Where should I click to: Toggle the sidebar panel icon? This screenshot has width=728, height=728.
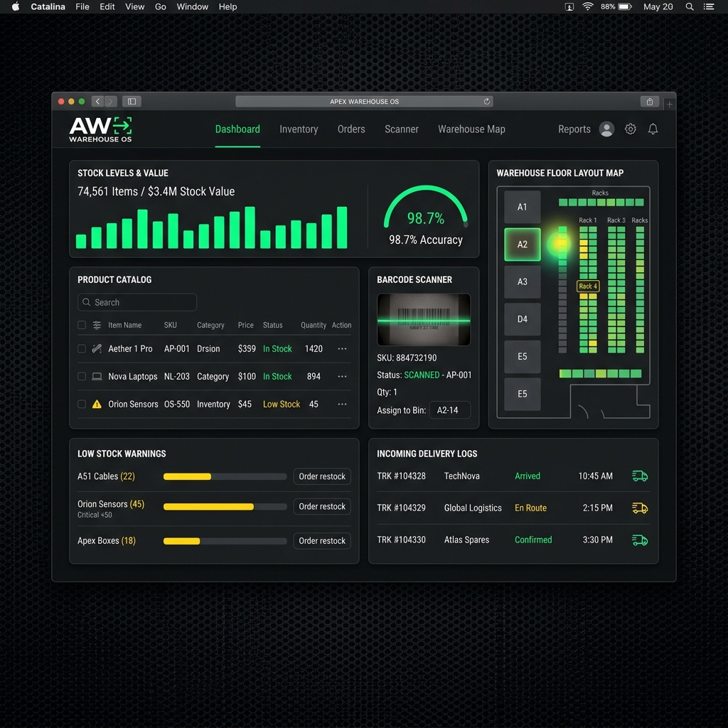132,101
